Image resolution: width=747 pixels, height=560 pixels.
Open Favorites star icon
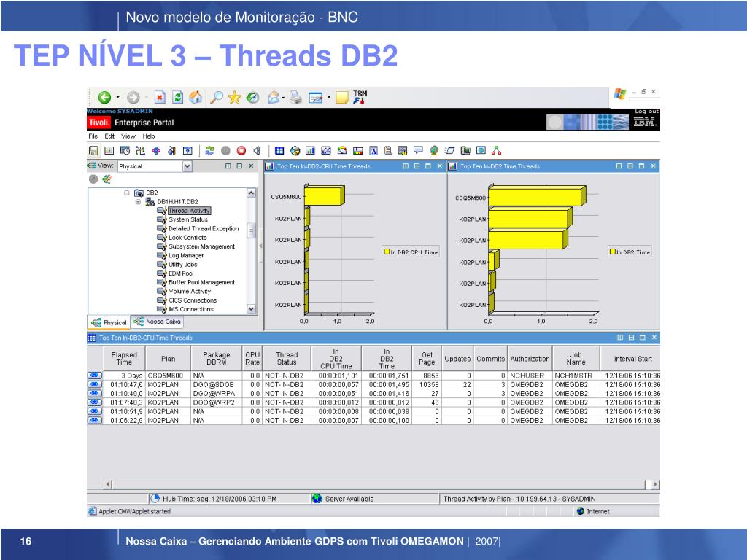234,98
